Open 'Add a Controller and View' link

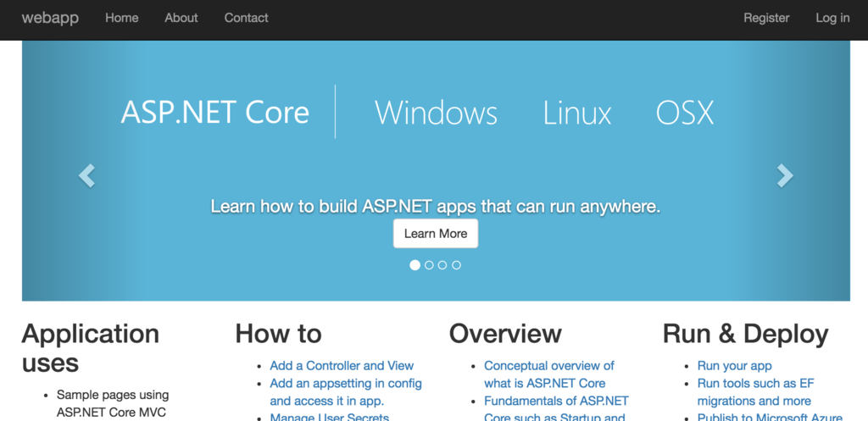pyautogui.click(x=342, y=366)
